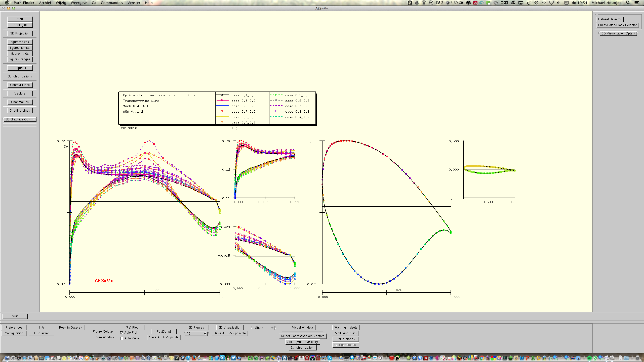This screenshot has height=362, width=644.
Task: Open the Time Machine menu bar icon
Action: point(536,3)
